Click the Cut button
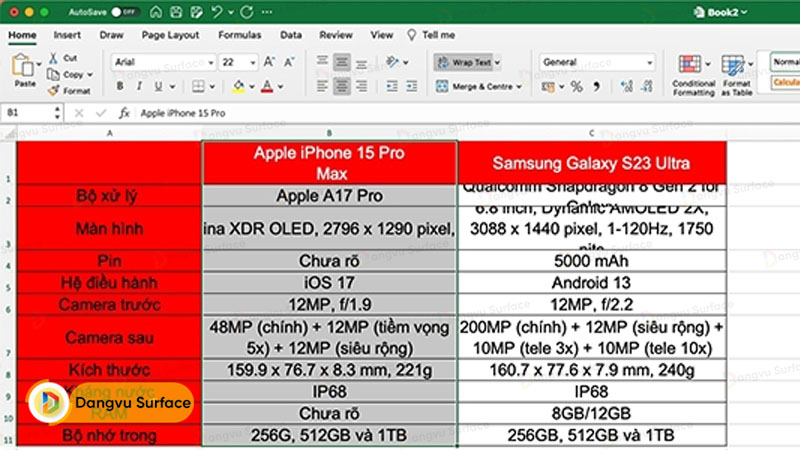Screen dimensions: 800x450 point(63,58)
